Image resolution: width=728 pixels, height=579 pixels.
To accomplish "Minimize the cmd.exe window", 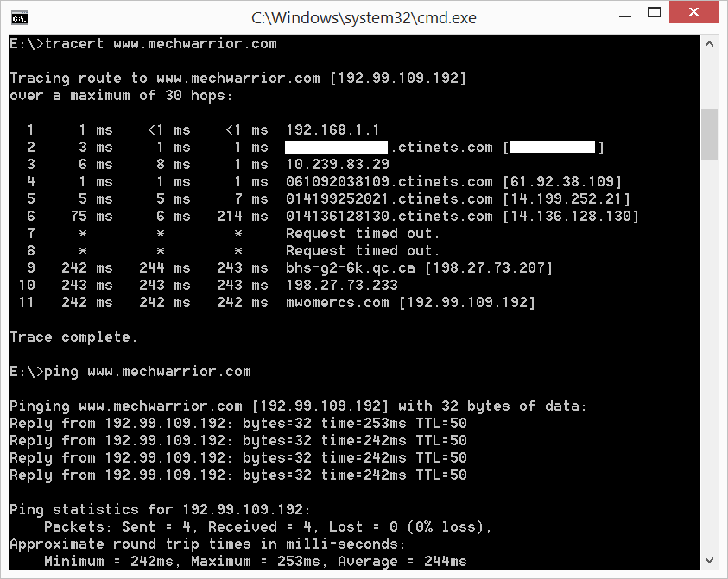I will click(x=625, y=16).
